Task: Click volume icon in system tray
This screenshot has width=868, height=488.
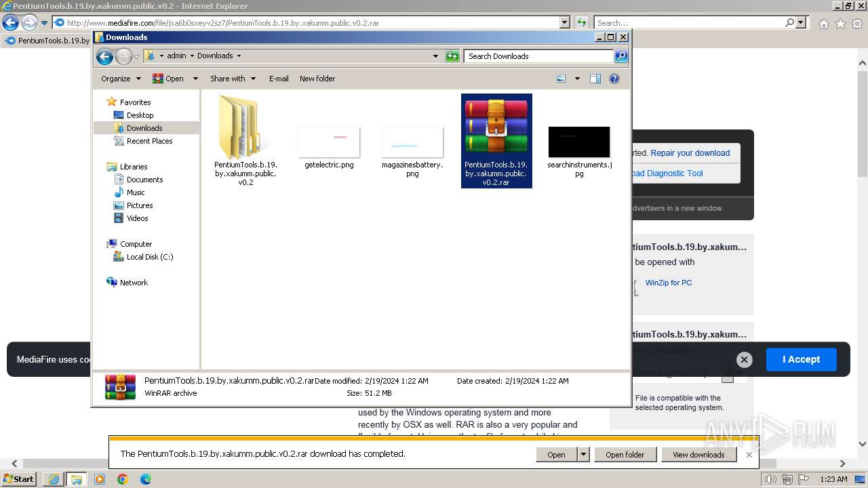Action: [770, 479]
